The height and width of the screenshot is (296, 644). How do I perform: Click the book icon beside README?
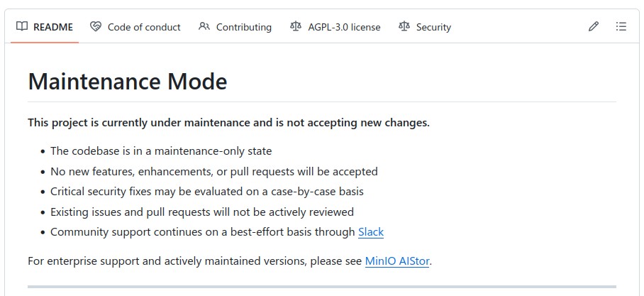(x=22, y=27)
